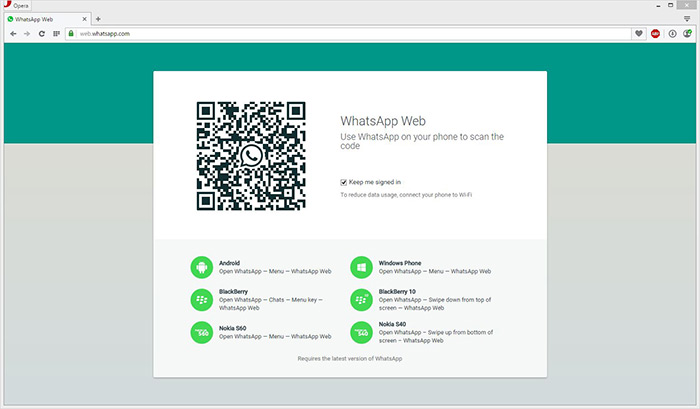Open the red ad blocker extension
The width and height of the screenshot is (700, 409).
655,33
